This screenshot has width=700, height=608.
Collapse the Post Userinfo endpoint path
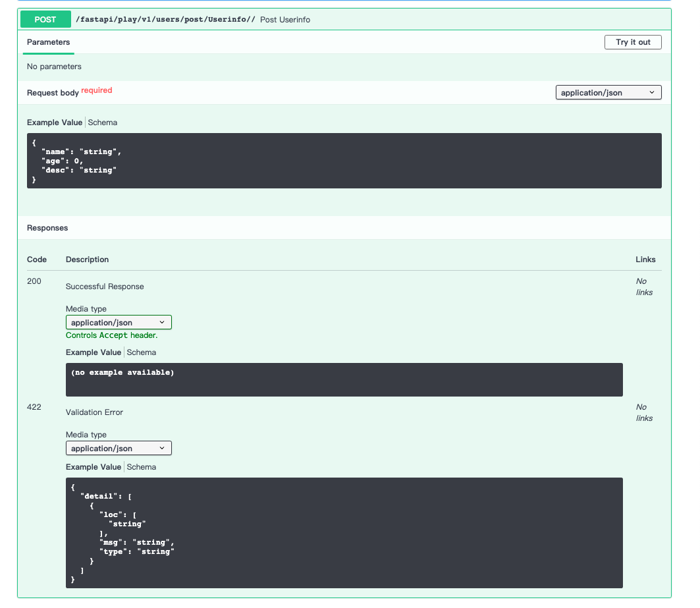tap(165, 20)
